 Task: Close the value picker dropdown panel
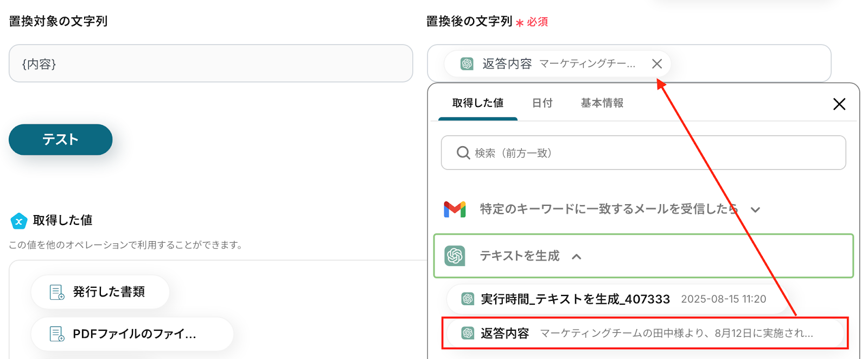(839, 104)
